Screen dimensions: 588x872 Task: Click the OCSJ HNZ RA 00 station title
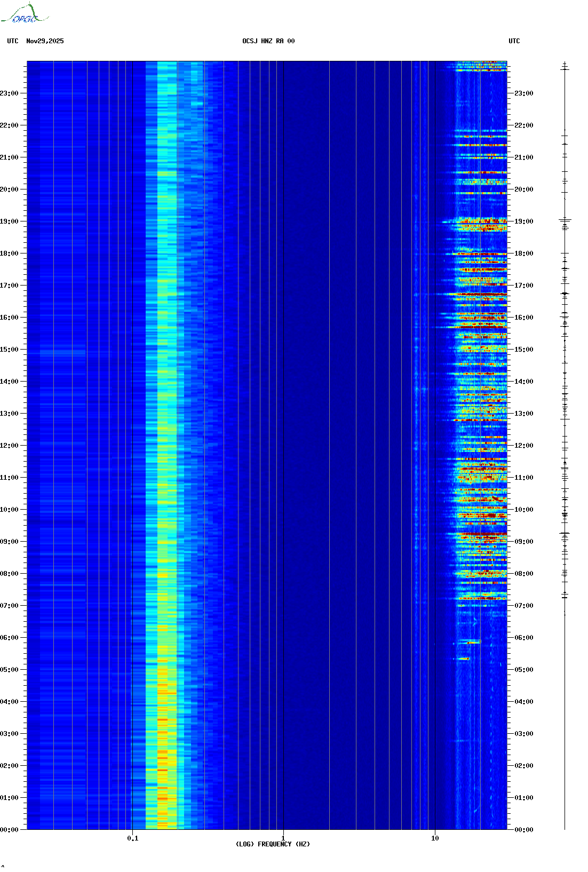pyautogui.click(x=268, y=41)
